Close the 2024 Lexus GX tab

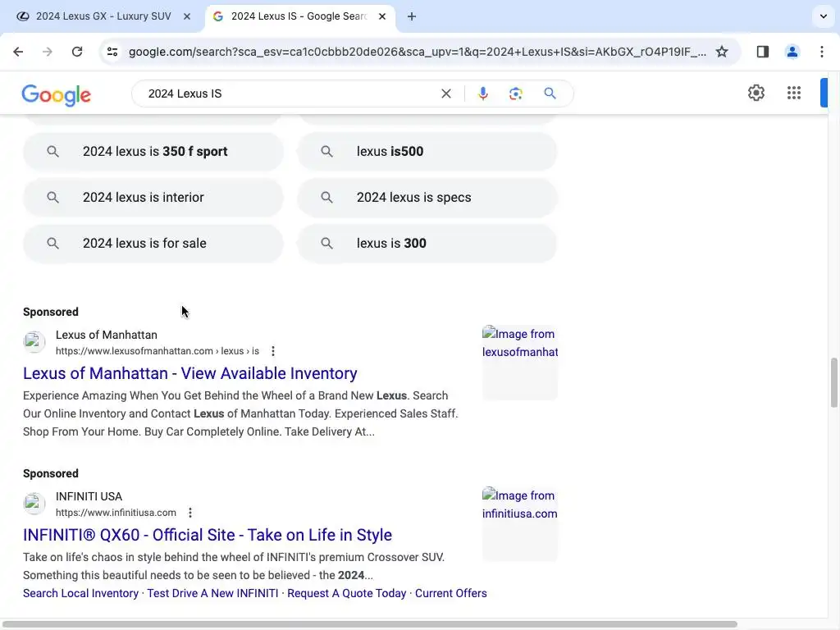point(187,16)
